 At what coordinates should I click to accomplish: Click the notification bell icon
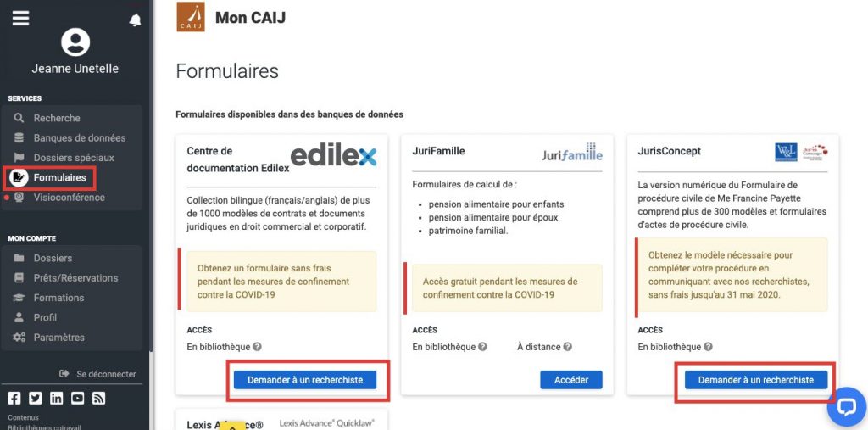(135, 20)
